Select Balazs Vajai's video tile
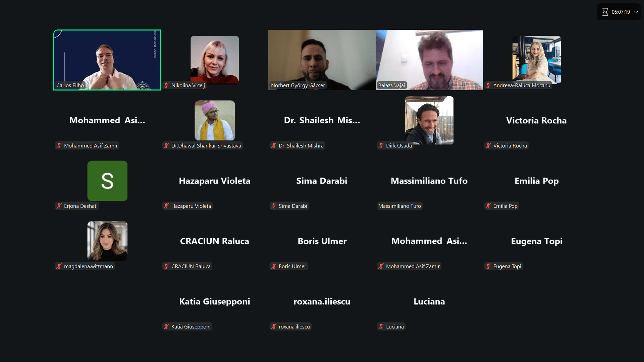 429,60
